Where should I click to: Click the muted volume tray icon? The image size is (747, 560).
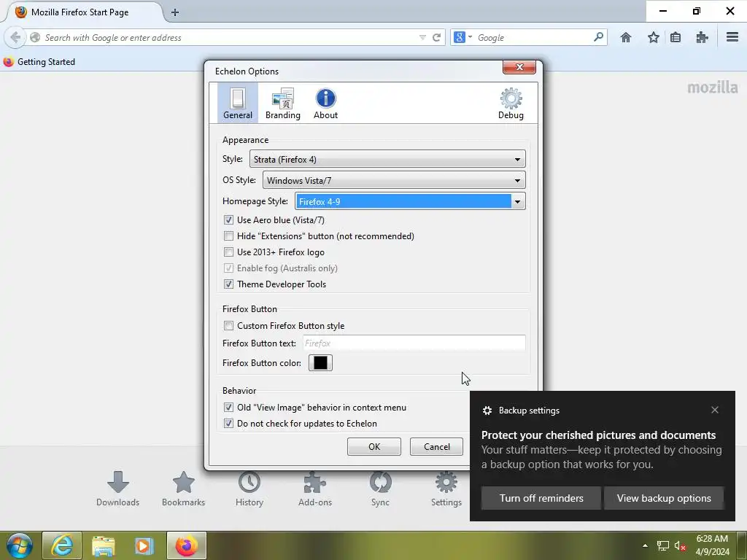click(680, 545)
